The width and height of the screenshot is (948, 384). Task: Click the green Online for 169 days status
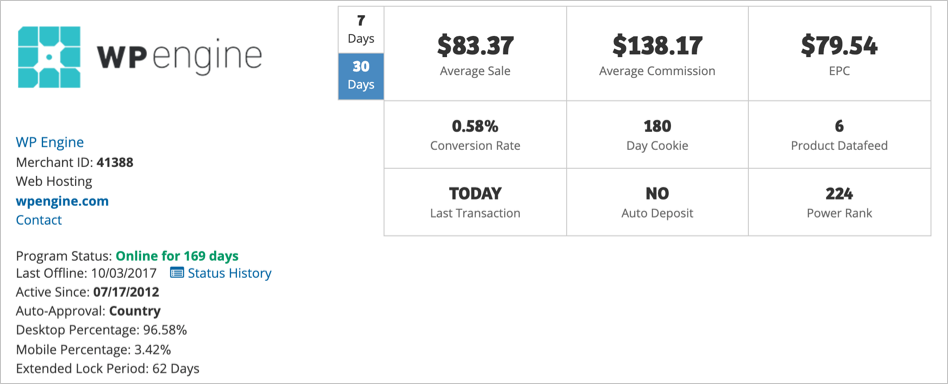177,255
